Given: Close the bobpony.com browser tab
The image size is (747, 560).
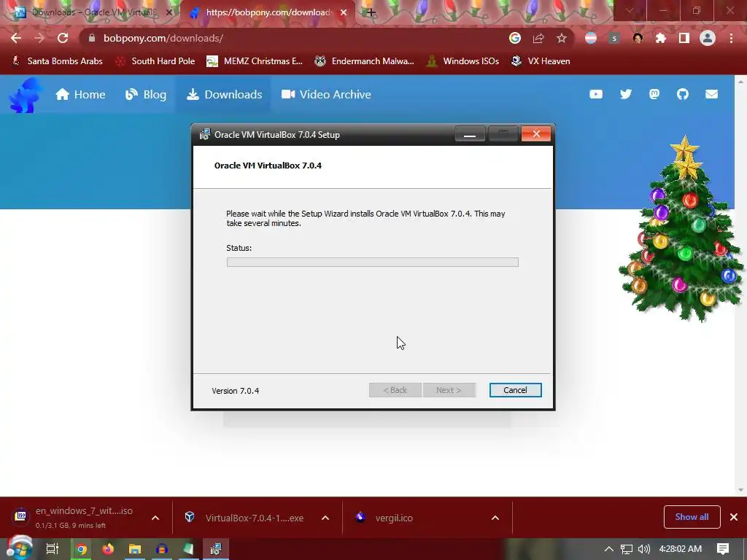Looking at the screenshot, I should (x=344, y=13).
